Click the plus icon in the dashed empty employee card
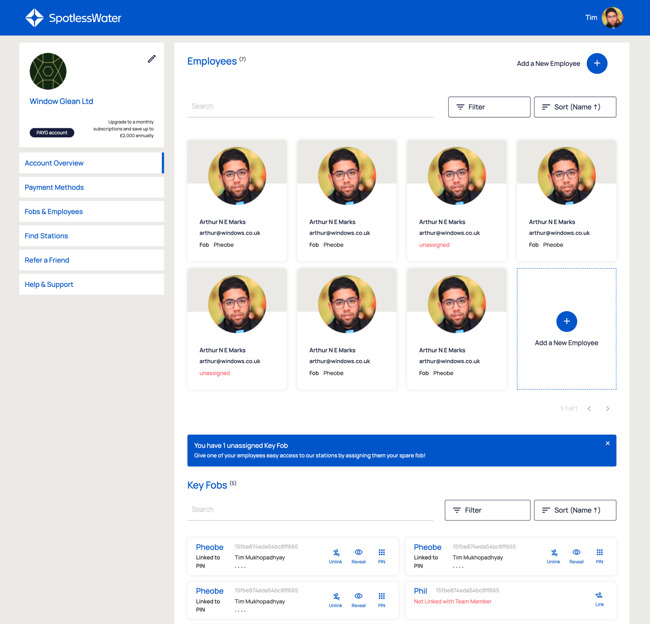Image resolution: width=650 pixels, height=624 pixels. (566, 321)
